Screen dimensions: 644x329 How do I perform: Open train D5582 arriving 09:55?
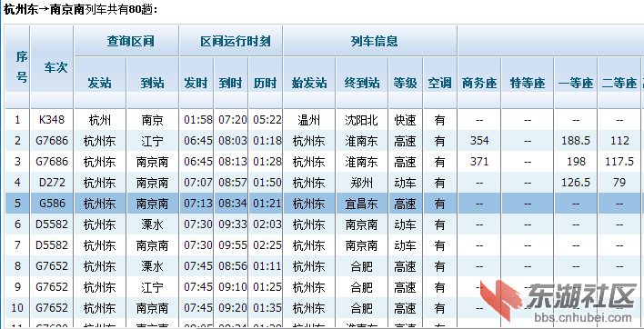pos(52,245)
